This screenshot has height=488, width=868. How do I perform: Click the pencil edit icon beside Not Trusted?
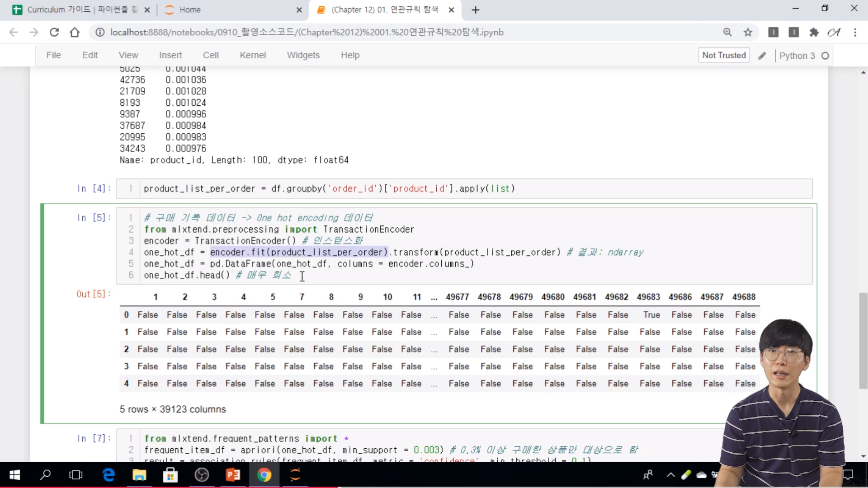point(762,56)
